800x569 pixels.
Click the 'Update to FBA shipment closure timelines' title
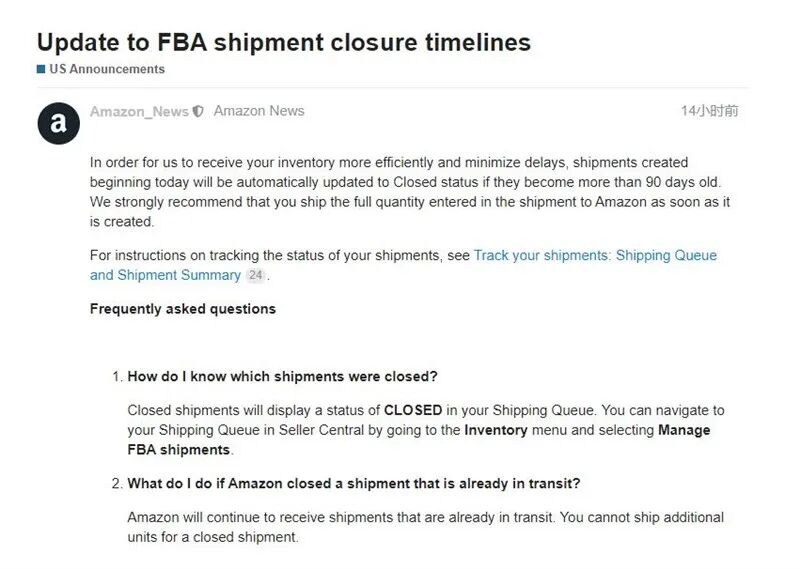click(284, 42)
